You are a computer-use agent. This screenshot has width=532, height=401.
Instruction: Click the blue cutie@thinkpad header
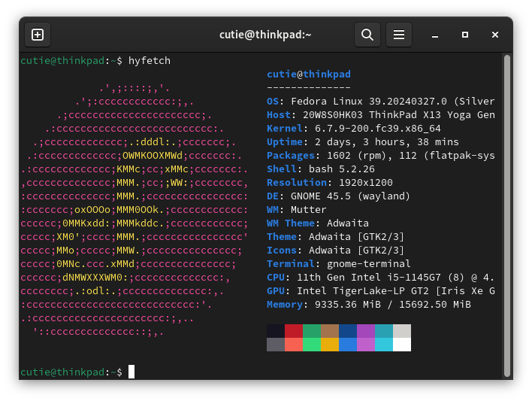pyautogui.click(x=309, y=74)
